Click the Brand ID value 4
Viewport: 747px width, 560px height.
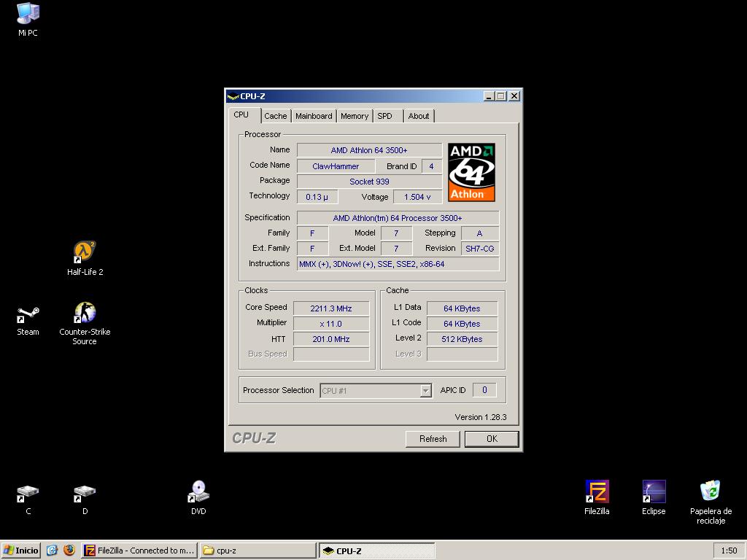tap(431, 166)
